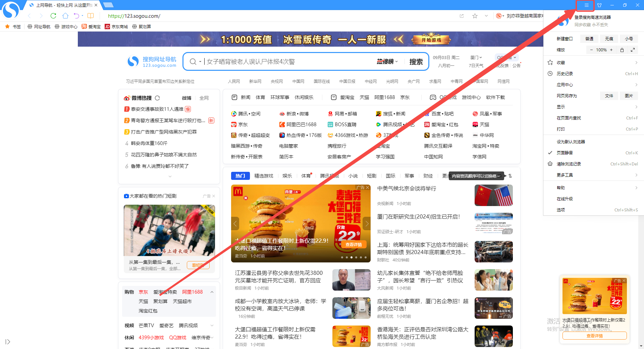Open sidebar toggle at bottom left
The height and width of the screenshot is (349, 644).
pos(8,342)
